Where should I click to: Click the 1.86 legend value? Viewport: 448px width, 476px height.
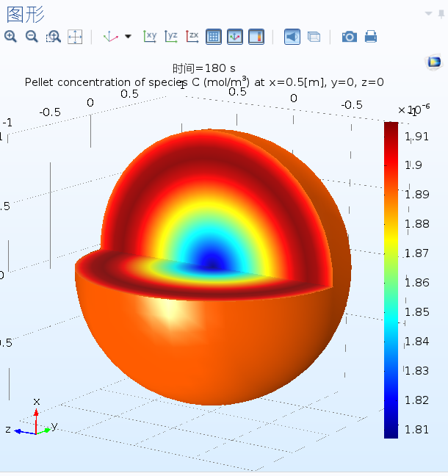tap(417, 283)
